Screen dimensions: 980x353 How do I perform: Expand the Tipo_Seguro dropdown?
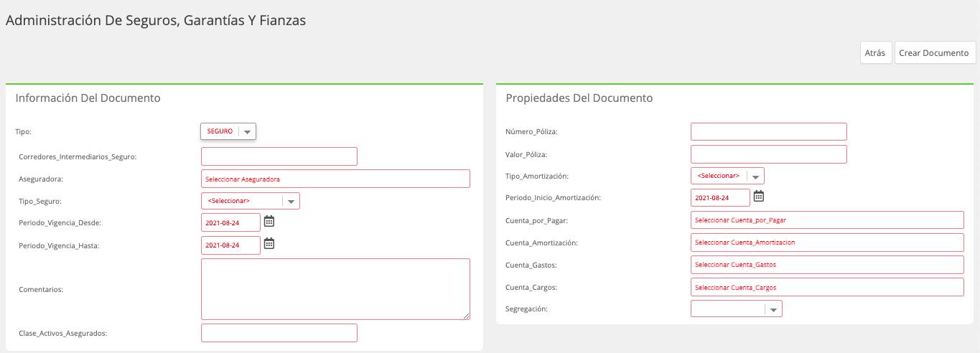click(x=251, y=201)
